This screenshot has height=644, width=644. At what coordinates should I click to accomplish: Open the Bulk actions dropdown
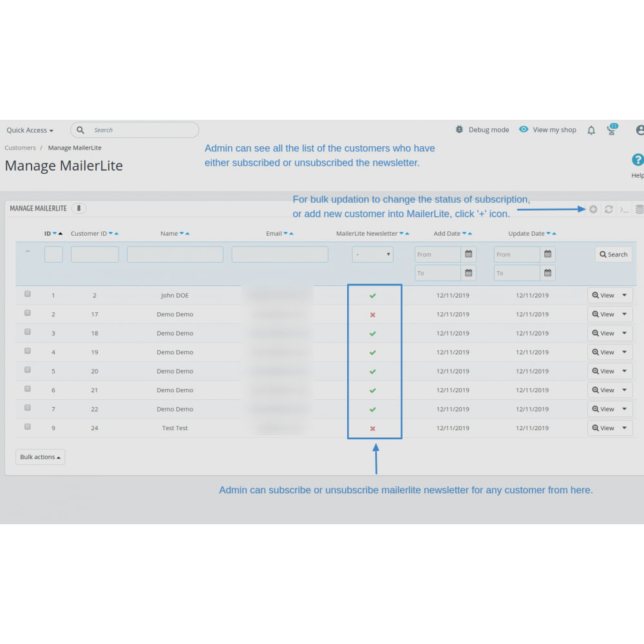point(40,457)
